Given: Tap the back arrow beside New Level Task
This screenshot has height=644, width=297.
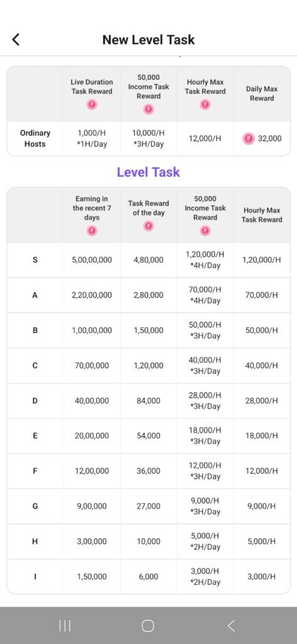Looking at the screenshot, I should pos(16,40).
